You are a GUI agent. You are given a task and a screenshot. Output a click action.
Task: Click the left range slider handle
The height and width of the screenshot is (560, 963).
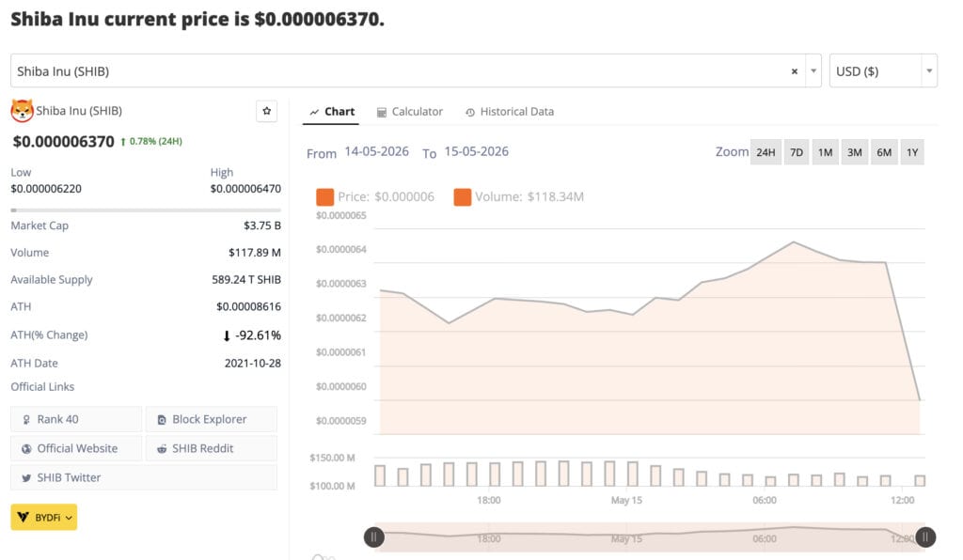(374, 537)
